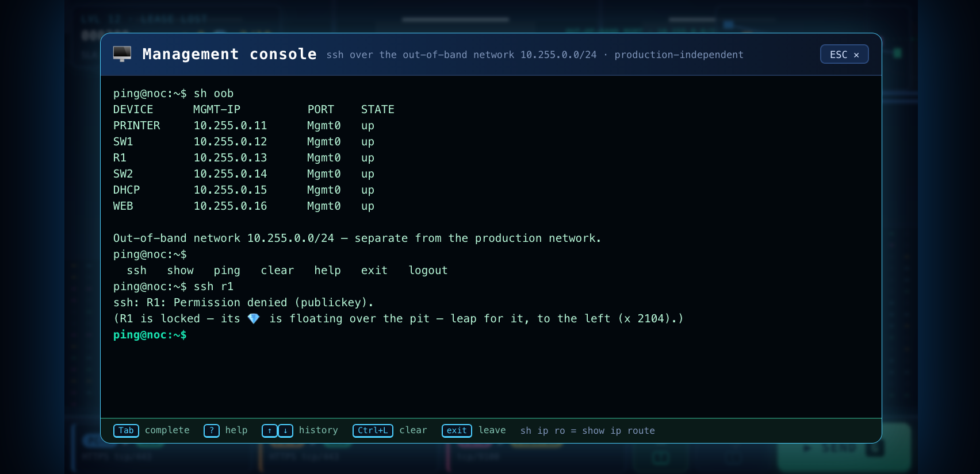Select ping in the command suggestion list
Image resolution: width=980 pixels, height=474 pixels.
227,270
